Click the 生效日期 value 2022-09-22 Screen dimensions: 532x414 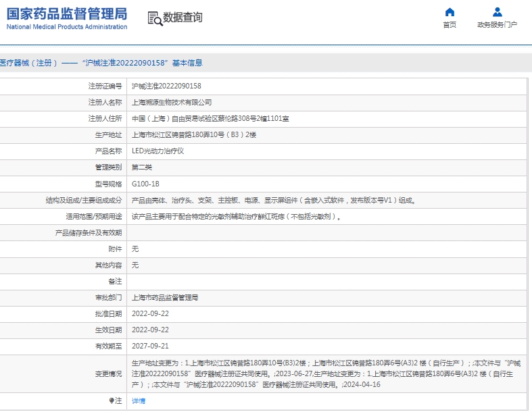[x=150, y=330]
